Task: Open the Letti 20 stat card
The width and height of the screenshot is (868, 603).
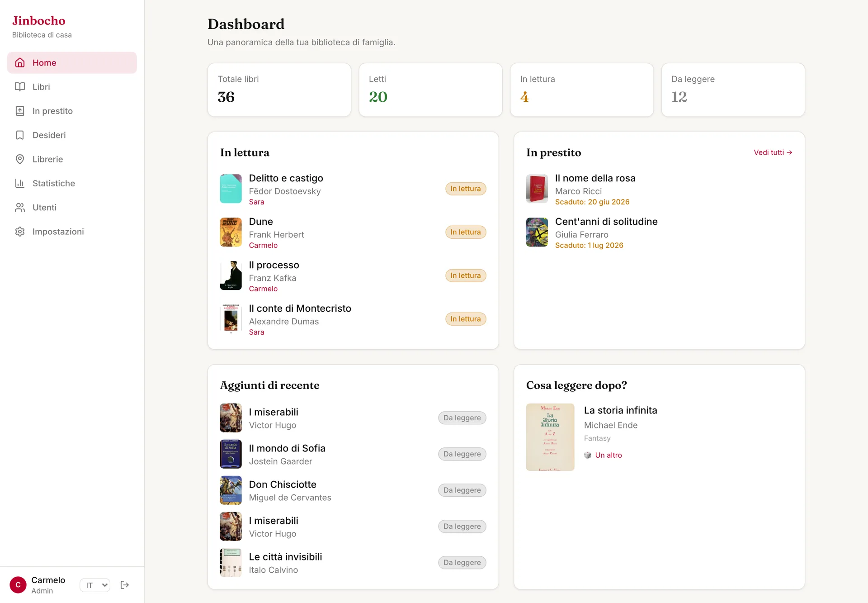Action: click(x=430, y=90)
